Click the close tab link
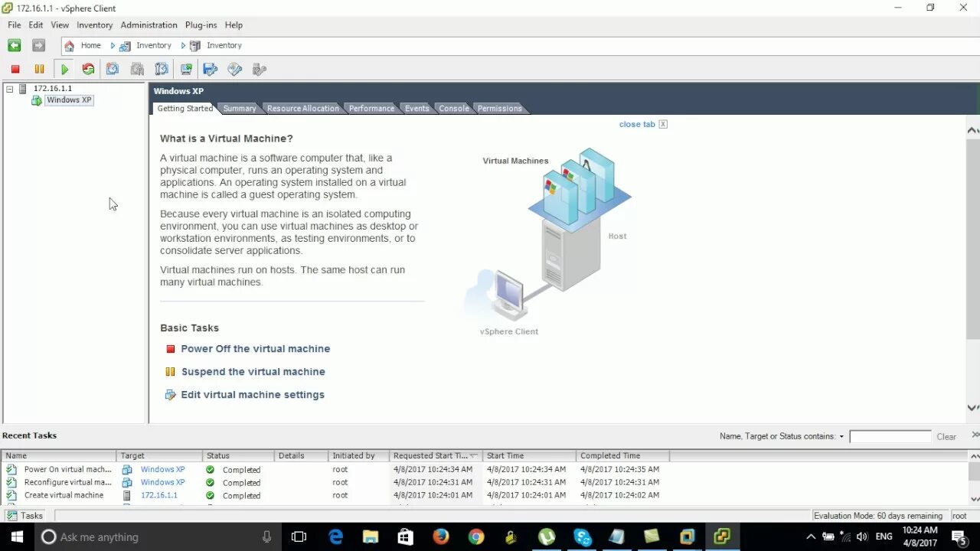Image resolution: width=980 pixels, height=551 pixels. click(x=637, y=124)
